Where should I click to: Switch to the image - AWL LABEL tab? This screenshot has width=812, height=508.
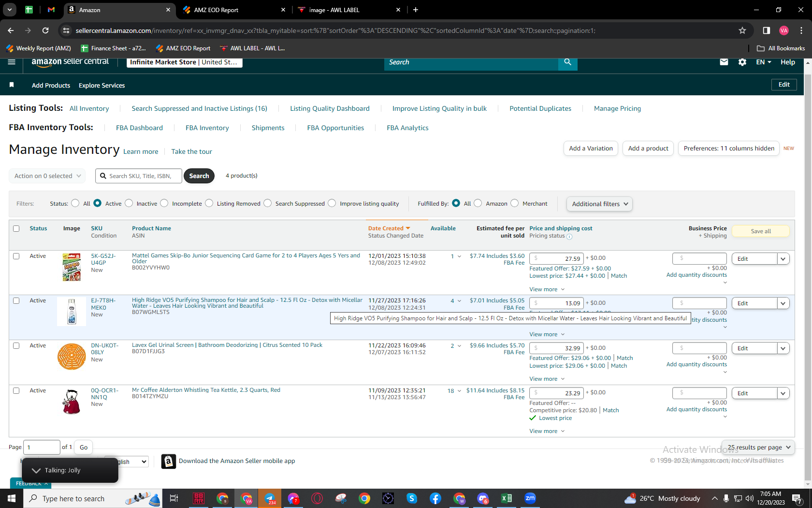coord(348,10)
